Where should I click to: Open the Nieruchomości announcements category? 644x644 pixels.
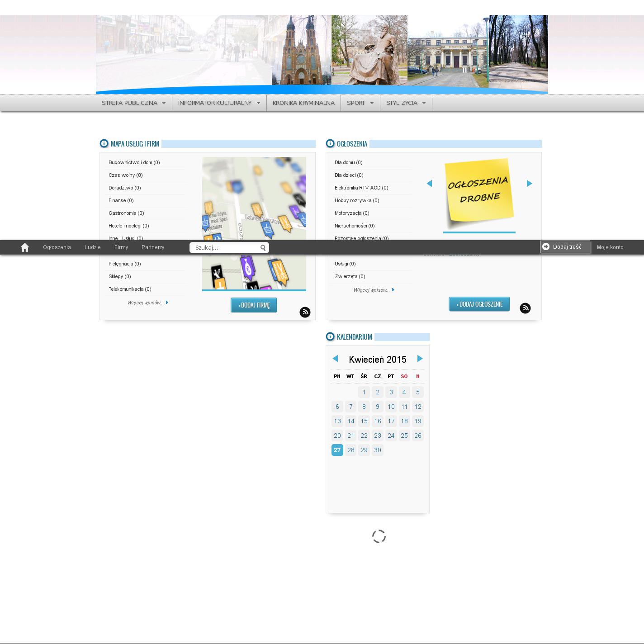[x=355, y=226]
